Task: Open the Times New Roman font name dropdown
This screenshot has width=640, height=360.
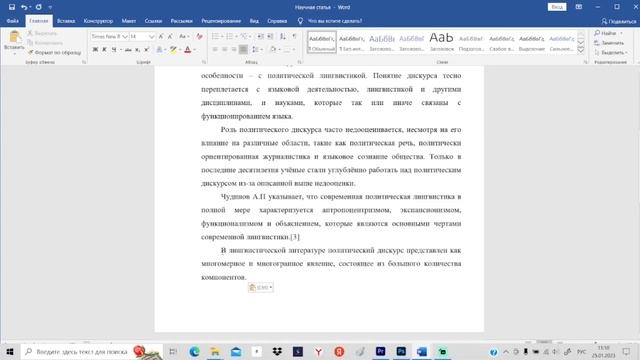Action: pyautogui.click(x=125, y=36)
